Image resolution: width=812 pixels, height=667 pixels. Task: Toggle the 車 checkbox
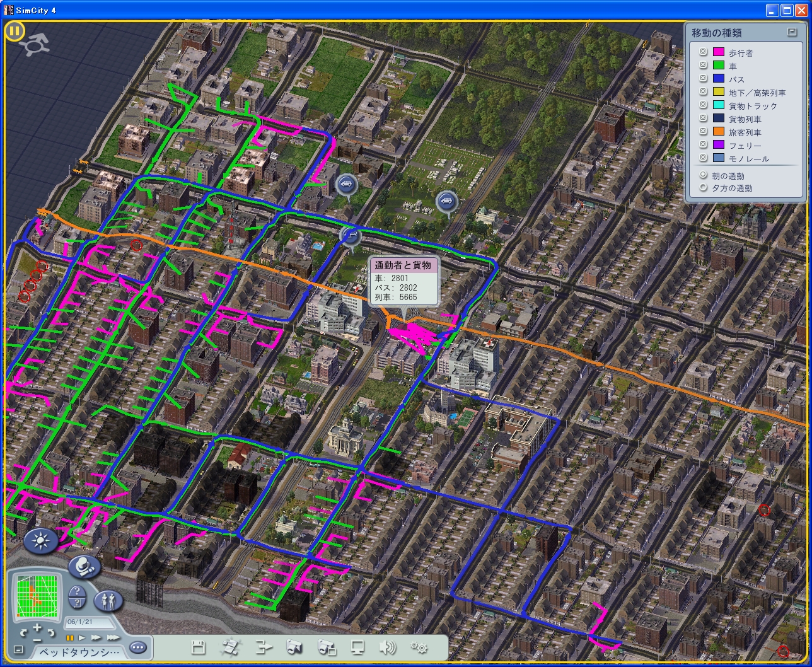[x=702, y=66]
